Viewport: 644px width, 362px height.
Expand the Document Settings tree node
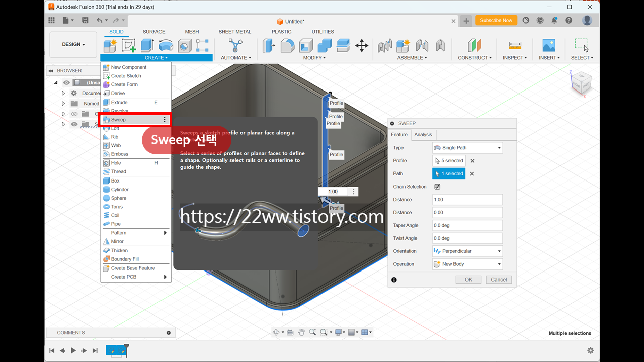[x=63, y=93]
